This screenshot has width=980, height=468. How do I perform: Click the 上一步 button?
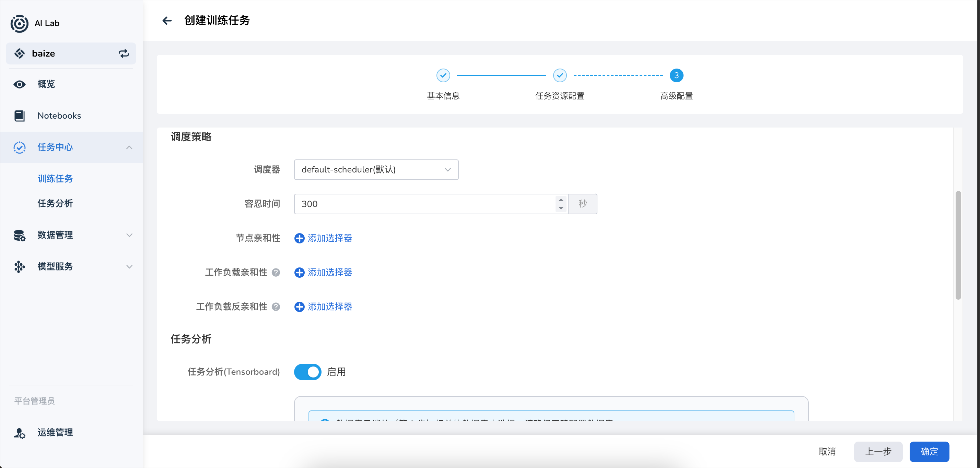pyautogui.click(x=878, y=452)
